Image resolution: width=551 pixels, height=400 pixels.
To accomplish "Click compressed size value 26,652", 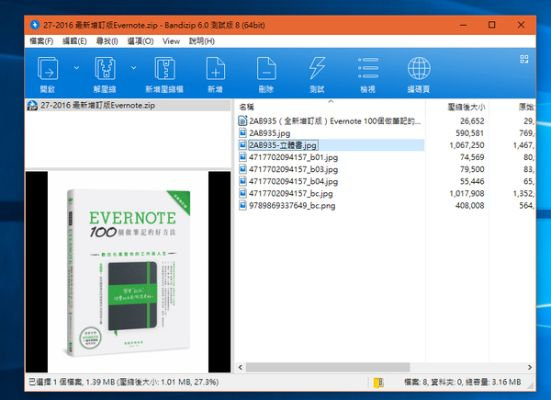I will tap(472, 121).
